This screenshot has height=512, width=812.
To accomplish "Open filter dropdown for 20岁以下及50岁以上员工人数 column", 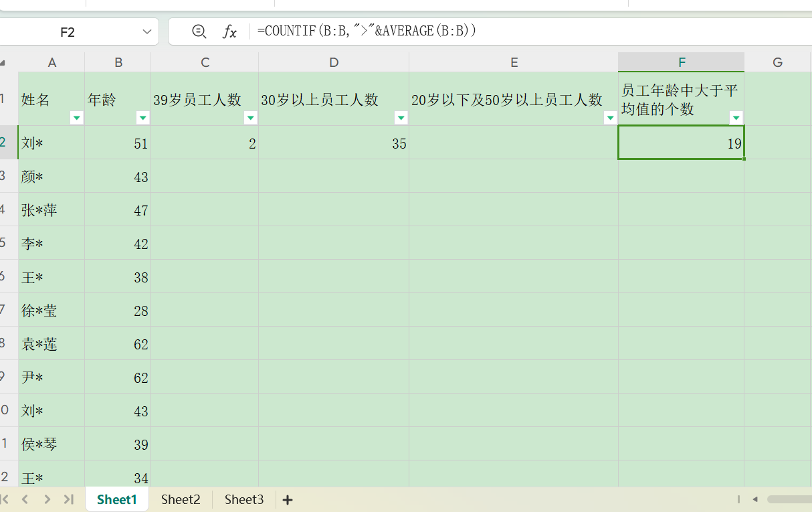I will pos(610,118).
